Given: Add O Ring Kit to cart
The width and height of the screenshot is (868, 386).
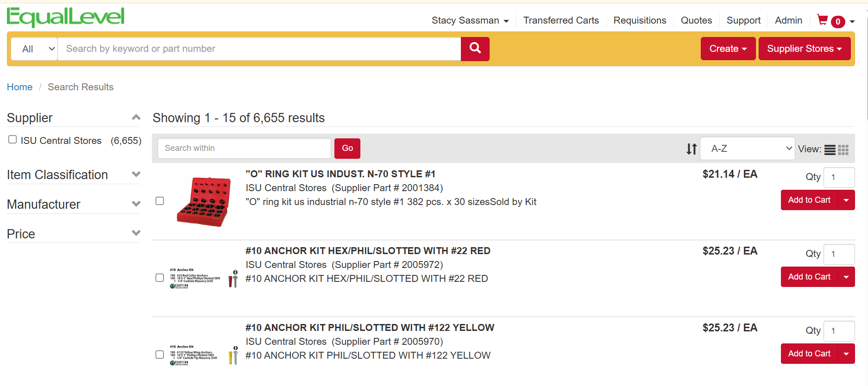Looking at the screenshot, I should (x=809, y=200).
